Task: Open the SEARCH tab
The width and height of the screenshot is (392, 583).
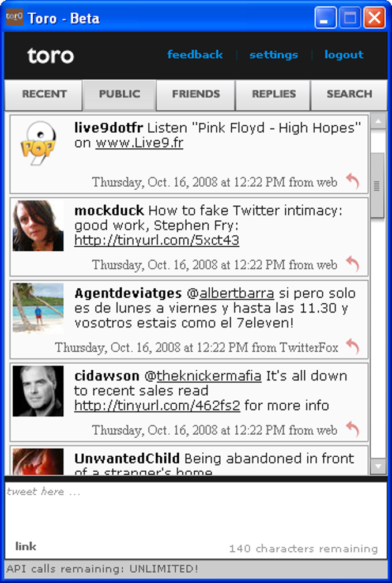Action: pos(349,95)
